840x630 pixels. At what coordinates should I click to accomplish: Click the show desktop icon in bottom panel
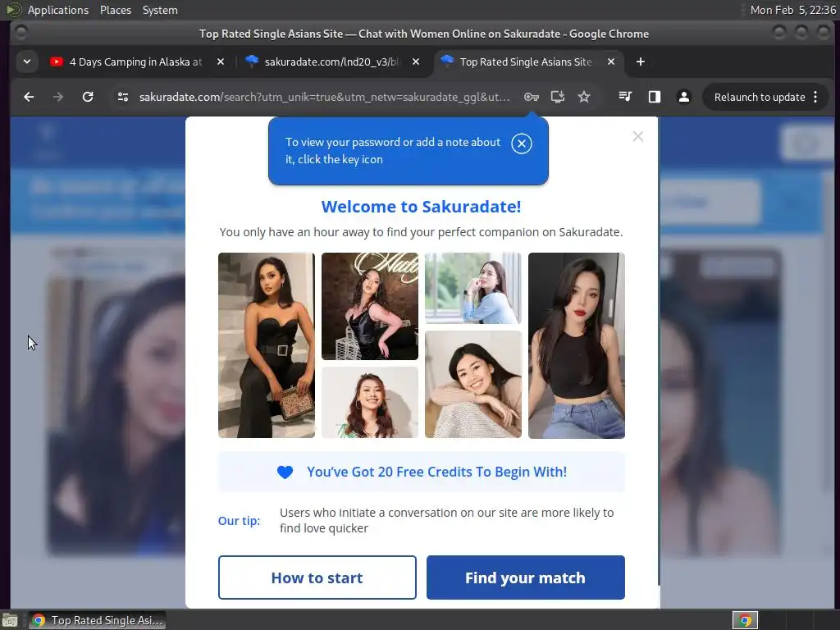(10, 621)
